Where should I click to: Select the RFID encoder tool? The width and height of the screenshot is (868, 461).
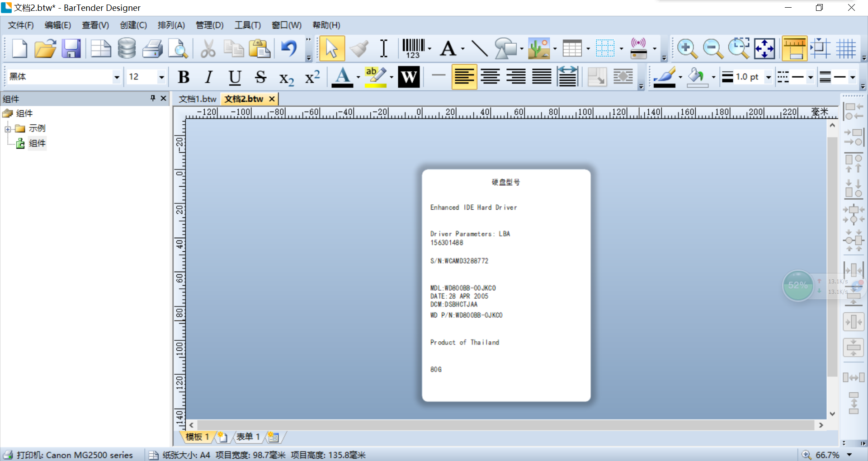point(638,48)
